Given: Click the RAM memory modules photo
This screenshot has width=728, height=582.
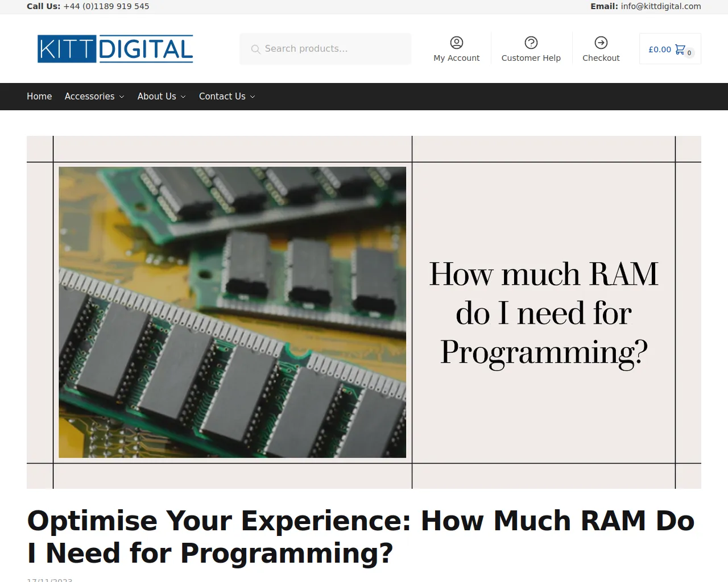Looking at the screenshot, I should 232,312.
